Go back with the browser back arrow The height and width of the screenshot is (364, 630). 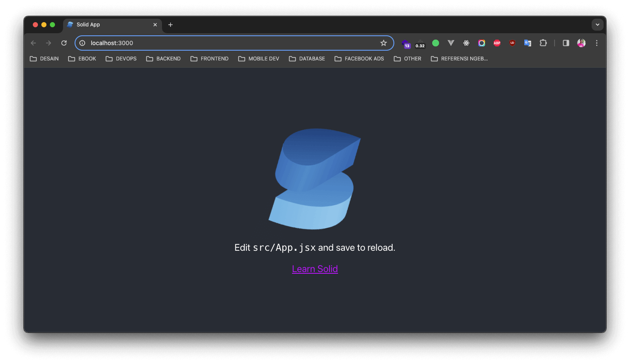[x=33, y=43]
